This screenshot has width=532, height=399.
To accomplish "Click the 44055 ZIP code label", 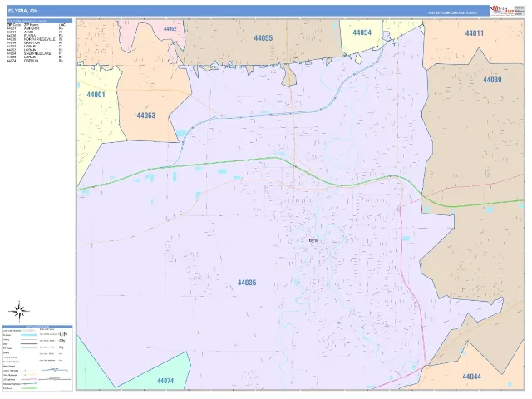I will click(264, 38).
